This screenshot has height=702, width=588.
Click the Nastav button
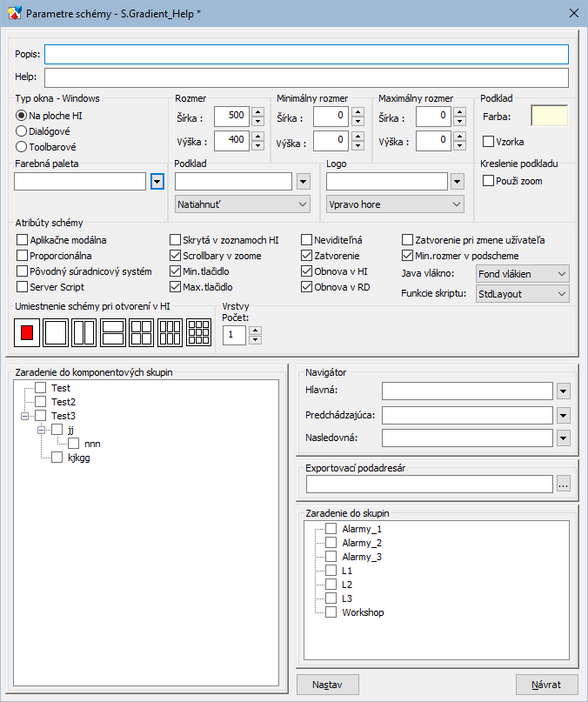(328, 685)
